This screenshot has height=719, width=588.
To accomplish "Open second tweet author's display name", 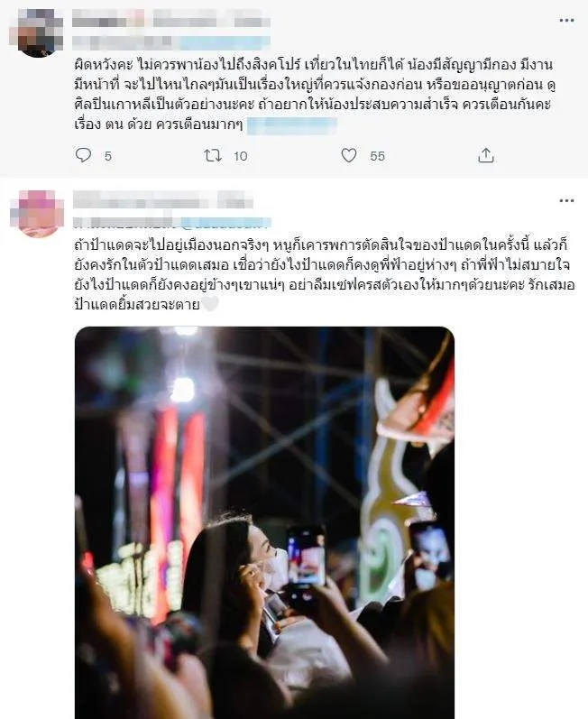I will click(163, 200).
